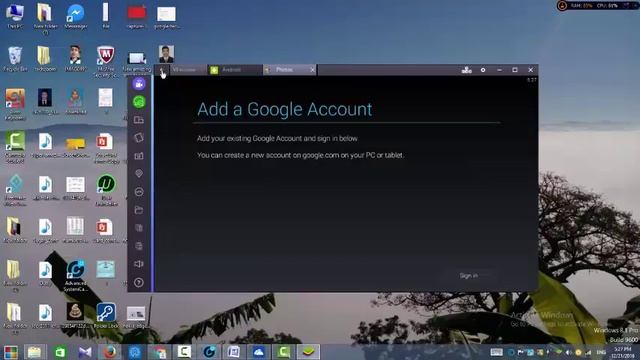Image resolution: width=640 pixels, height=360 pixels.
Task: Open the green chat icon in BlueStacks sidebar
Action: [x=139, y=102]
